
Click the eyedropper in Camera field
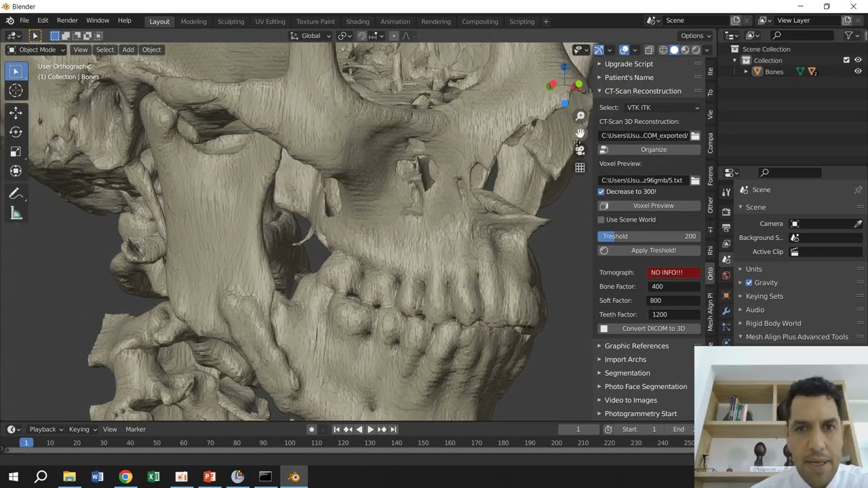click(x=858, y=224)
